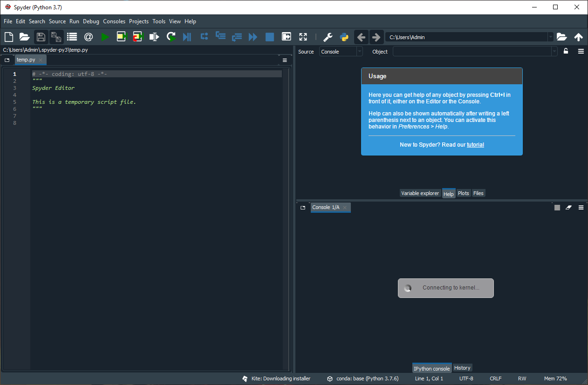Click the Maximize current pane icon

click(287, 37)
